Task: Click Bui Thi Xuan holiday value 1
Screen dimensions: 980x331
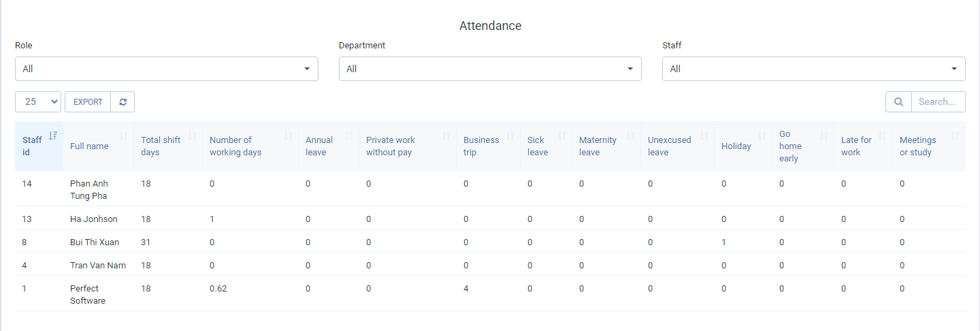Action: point(724,242)
